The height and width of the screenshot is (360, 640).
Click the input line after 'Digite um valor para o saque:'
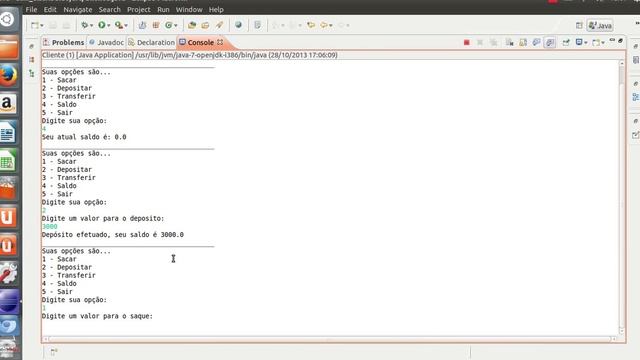pos(330,324)
